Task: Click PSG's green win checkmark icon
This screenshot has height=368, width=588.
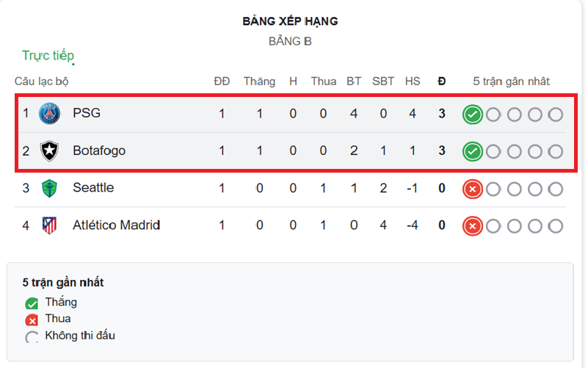Action: coord(473,115)
